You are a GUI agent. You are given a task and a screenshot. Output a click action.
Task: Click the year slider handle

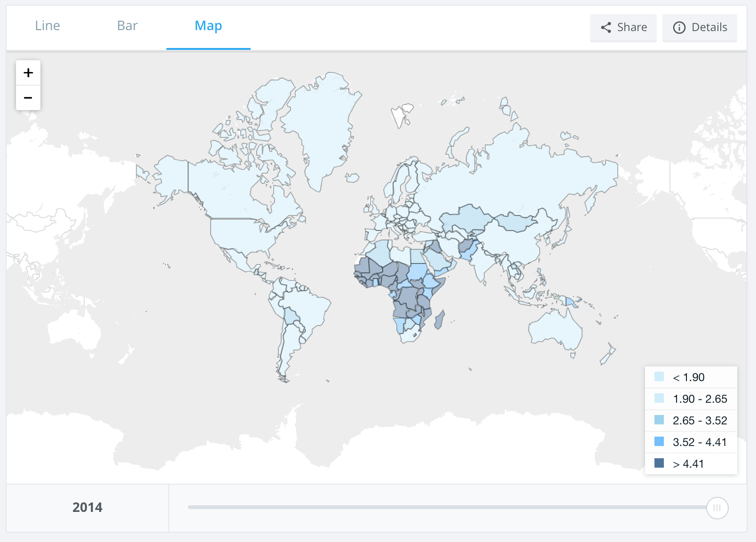[x=717, y=508]
